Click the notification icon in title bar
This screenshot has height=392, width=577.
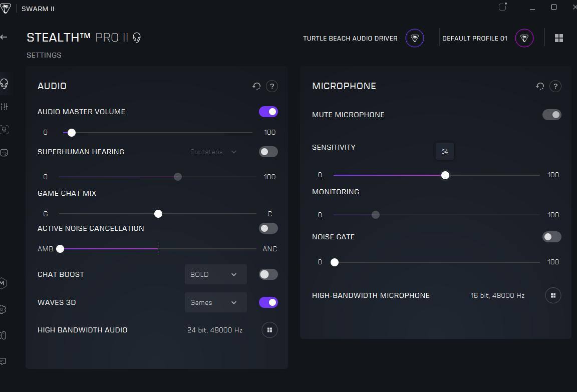coord(502,7)
